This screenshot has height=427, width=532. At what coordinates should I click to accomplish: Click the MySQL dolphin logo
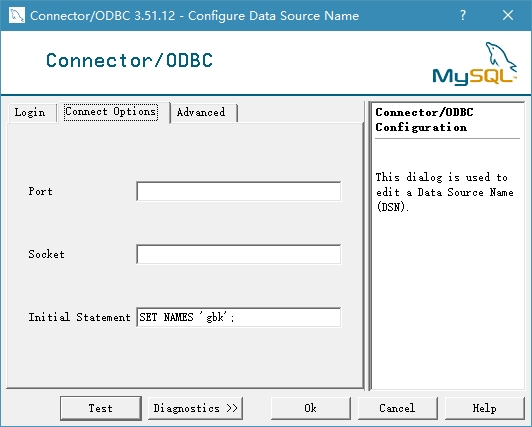point(475,64)
